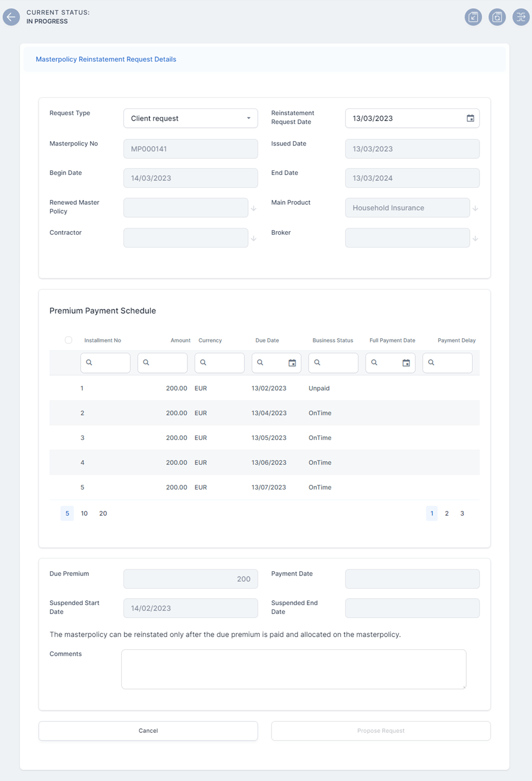Open Reinstatement Request Date calendar picker
532x781 pixels.
click(x=470, y=118)
